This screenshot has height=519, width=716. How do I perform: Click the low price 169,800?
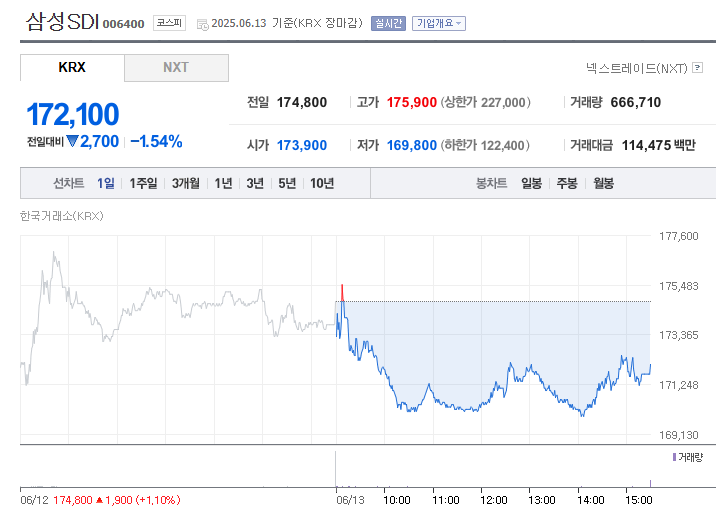pyautogui.click(x=412, y=145)
